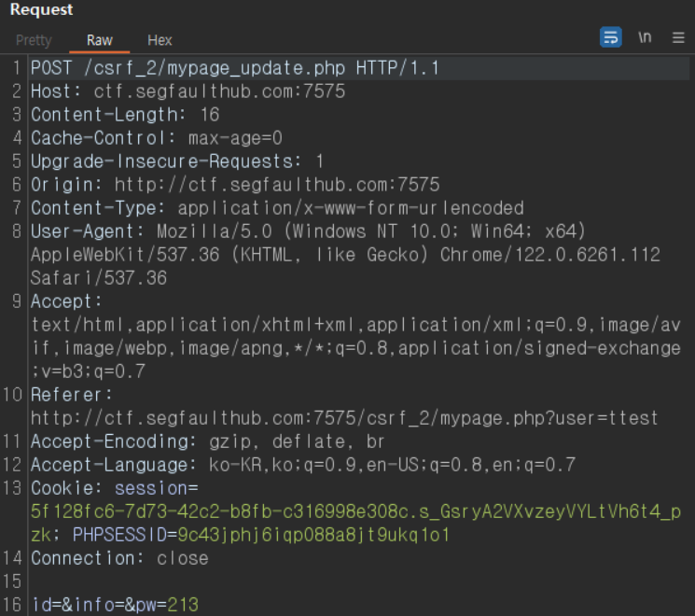Toggle the word wrap icon
Viewport: 695px width, 616px height.
(610, 37)
